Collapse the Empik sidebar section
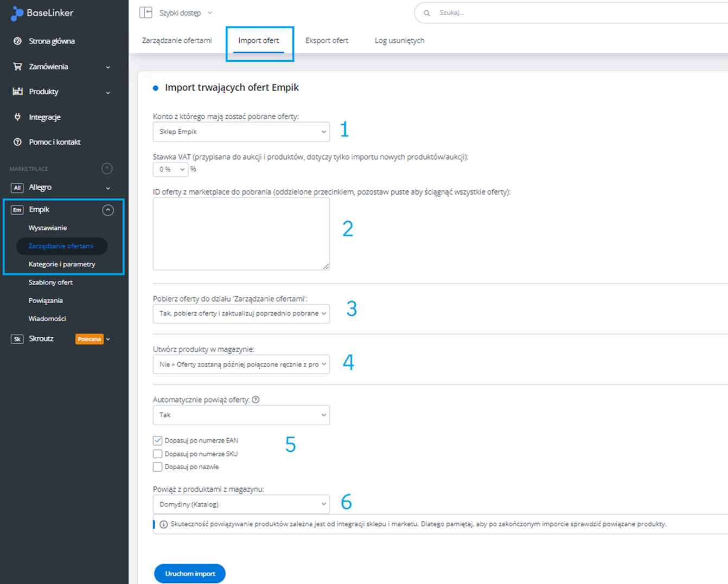 pos(108,210)
